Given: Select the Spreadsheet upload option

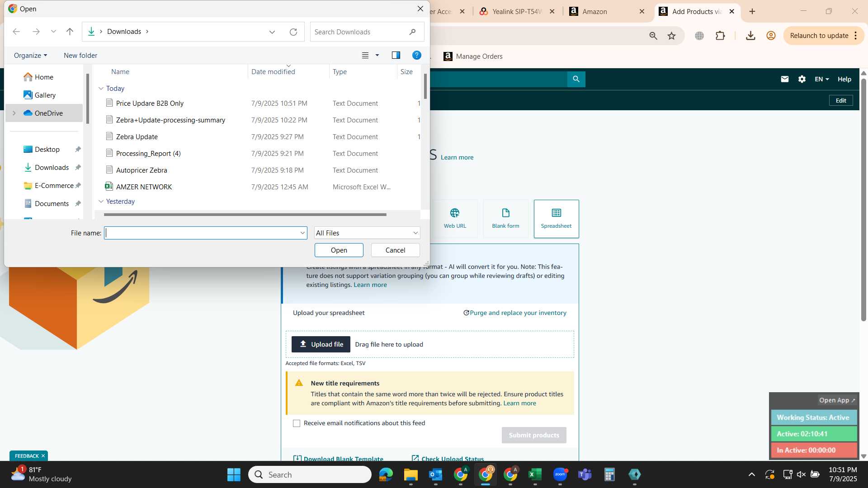Looking at the screenshot, I should (x=556, y=219).
